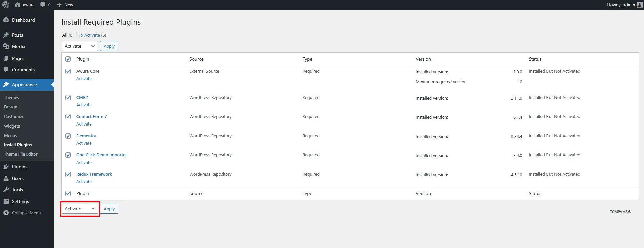Click Activate link under Awura Core
The height and width of the screenshot is (248, 644).
(84, 78)
